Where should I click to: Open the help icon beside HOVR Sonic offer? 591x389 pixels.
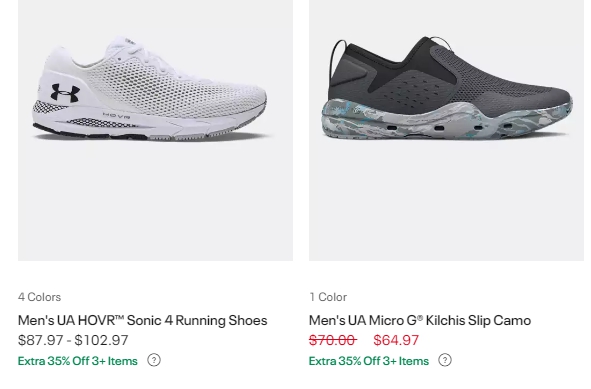pos(154,360)
